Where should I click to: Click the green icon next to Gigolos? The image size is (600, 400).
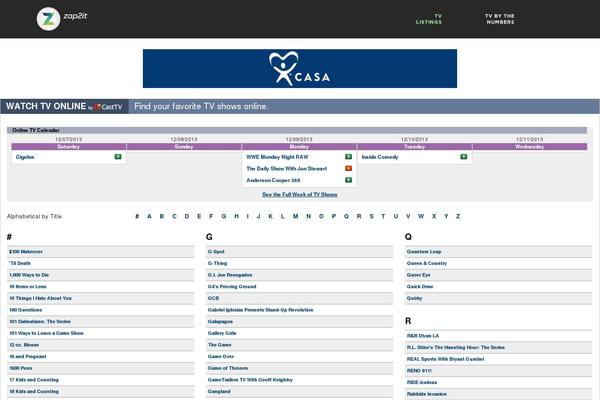118,157
